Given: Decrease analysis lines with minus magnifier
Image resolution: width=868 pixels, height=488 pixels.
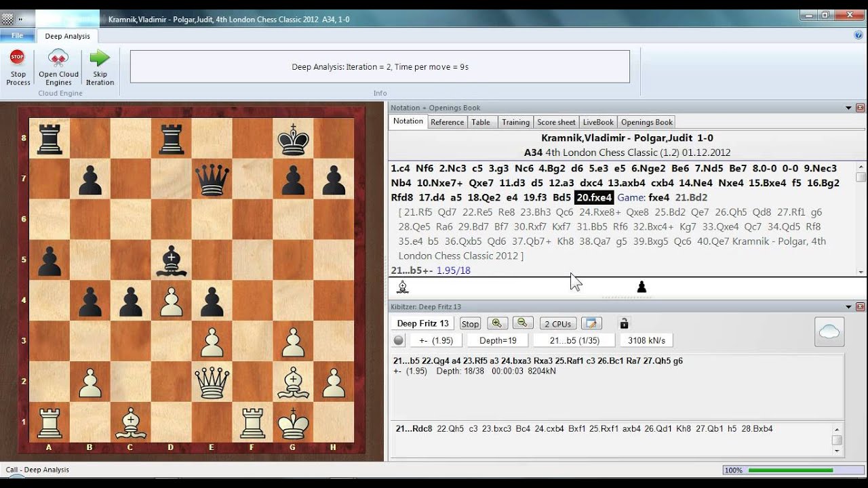Looking at the screenshot, I should click(523, 323).
